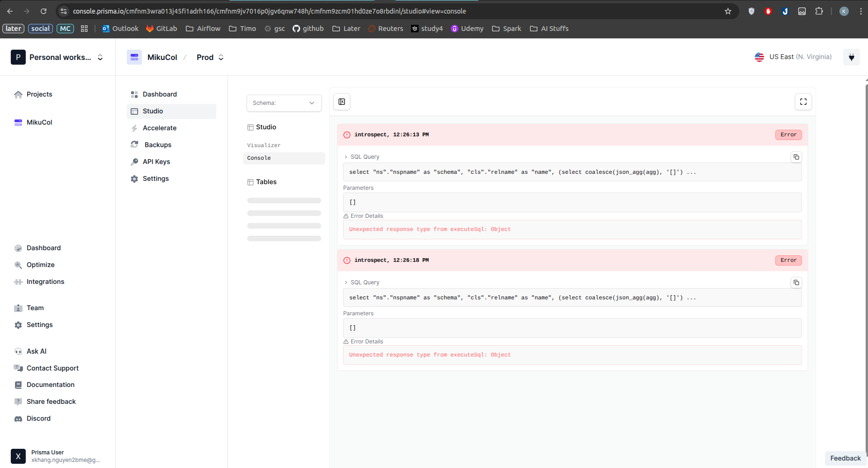Toggle the sidebar collapse panel icon
868x468 pixels.
click(x=342, y=102)
